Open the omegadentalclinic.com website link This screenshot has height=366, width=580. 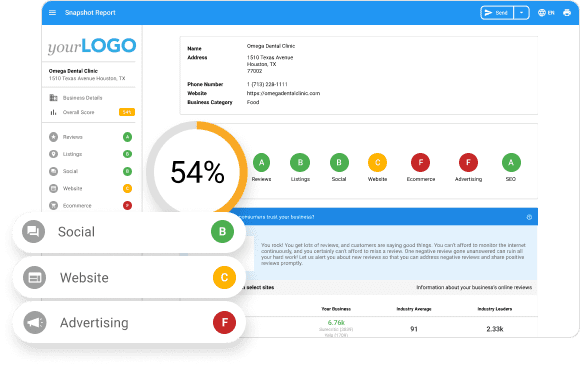tap(283, 93)
